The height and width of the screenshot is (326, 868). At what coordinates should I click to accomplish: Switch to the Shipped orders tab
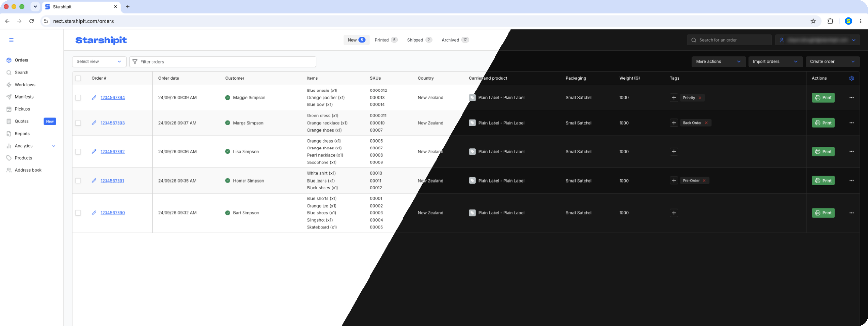(x=419, y=40)
